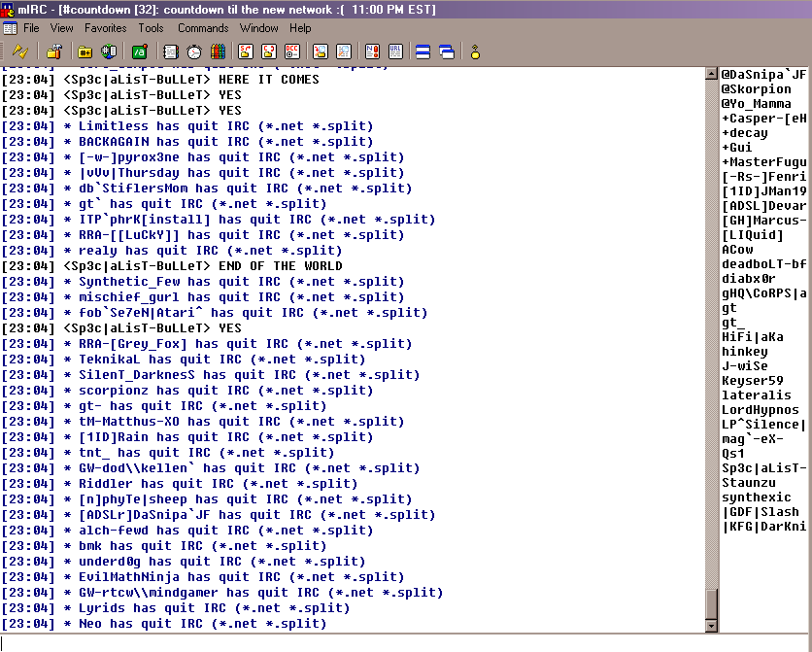This screenshot has height=652, width=812.
Task: Open the Notify list icon
Action: tap(372, 51)
